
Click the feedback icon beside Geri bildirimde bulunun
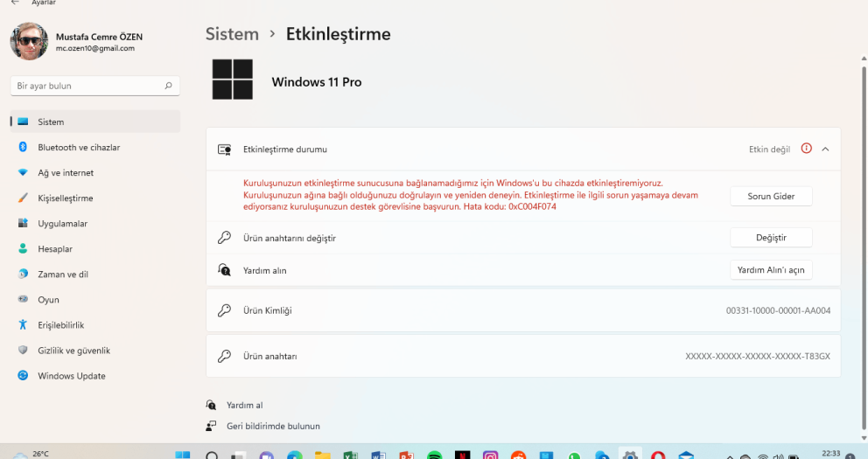pyautogui.click(x=211, y=426)
